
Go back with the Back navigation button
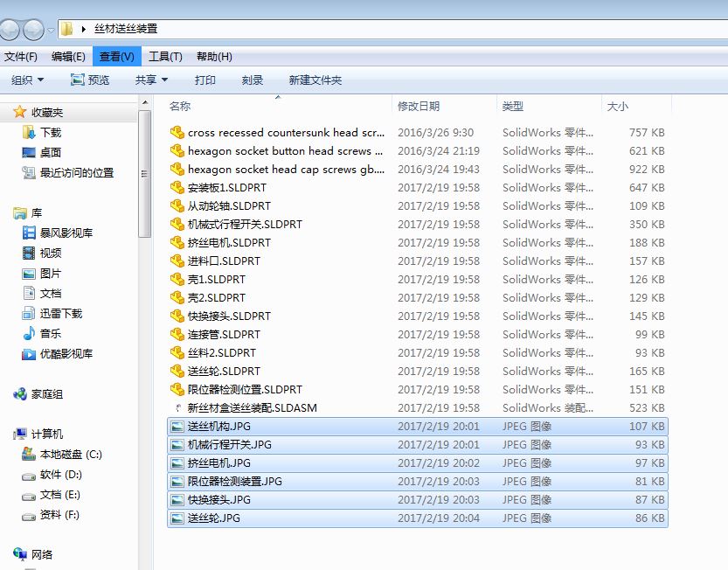pyautogui.click(x=10, y=30)
